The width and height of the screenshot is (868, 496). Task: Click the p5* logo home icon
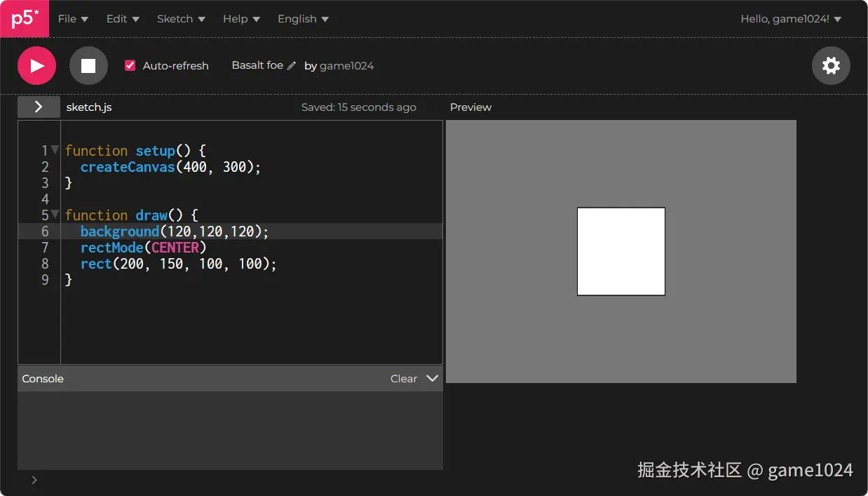[25, 19]
